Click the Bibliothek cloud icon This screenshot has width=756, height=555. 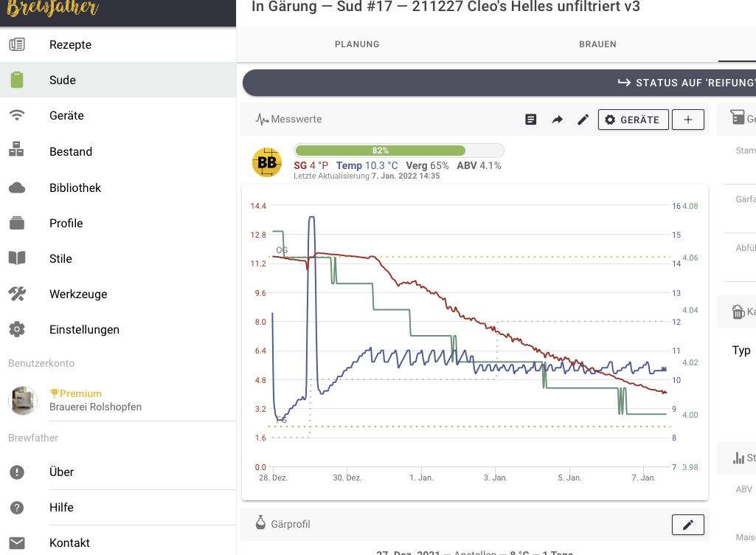click(x=17, y=187)
